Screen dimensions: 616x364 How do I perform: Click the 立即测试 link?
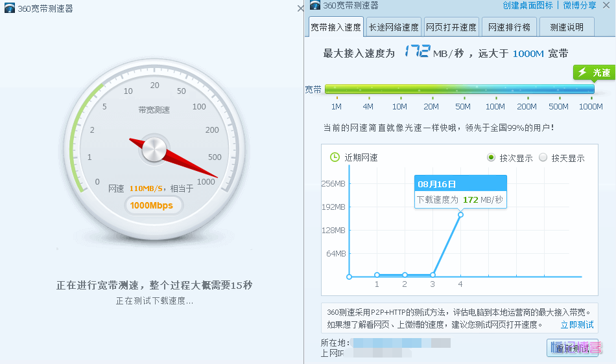[577, 324]
